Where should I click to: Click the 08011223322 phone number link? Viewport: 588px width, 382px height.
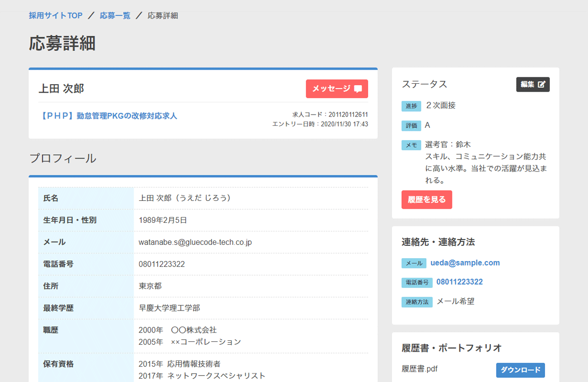point(461,282)
